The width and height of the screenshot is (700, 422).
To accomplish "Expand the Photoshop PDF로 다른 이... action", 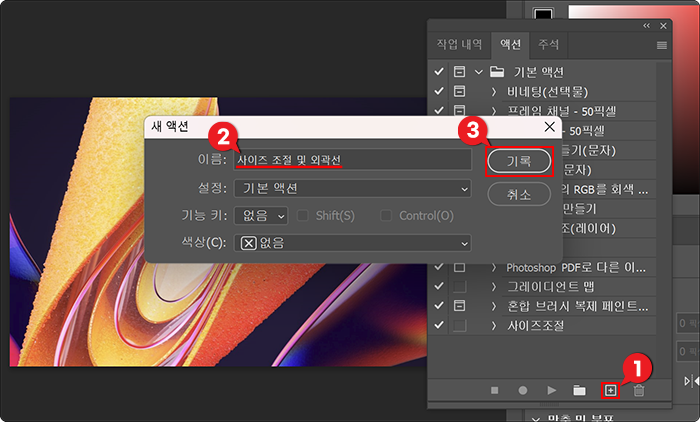I will (494, 267).
